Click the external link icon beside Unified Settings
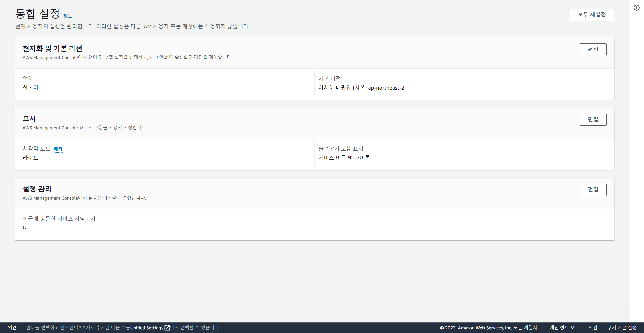Viewport: 644px width, 333px height. coord(167,328)
